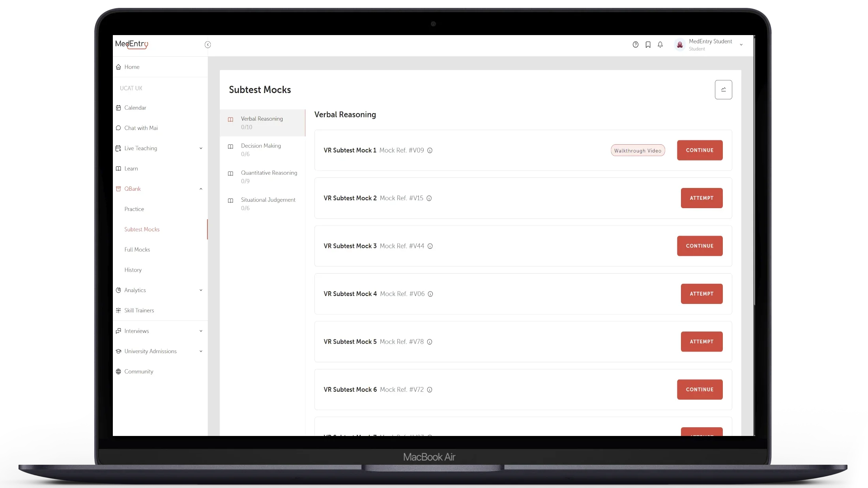868x488 pixels.
Task: Open analytics chart icon in Subtest Mocks header
Action: [723, 89]
